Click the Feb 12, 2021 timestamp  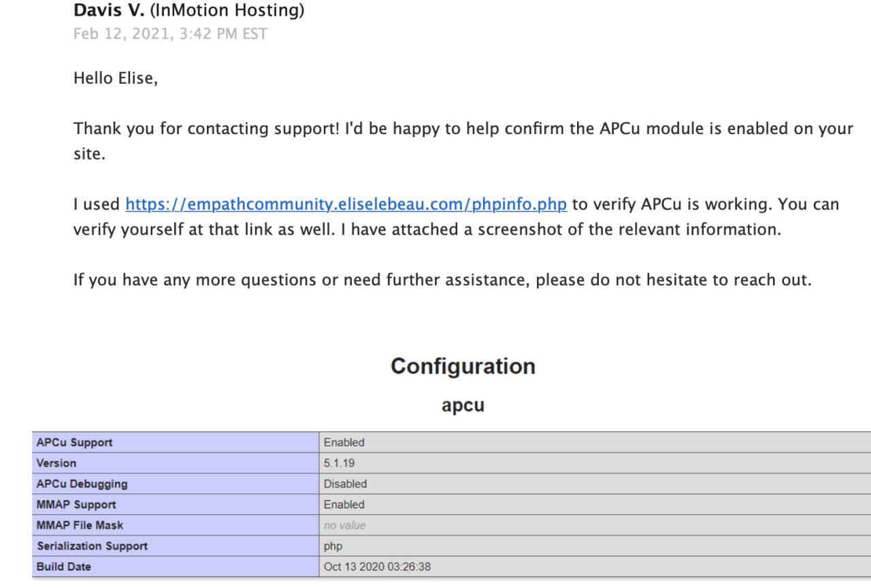click(x=170, y=33)
